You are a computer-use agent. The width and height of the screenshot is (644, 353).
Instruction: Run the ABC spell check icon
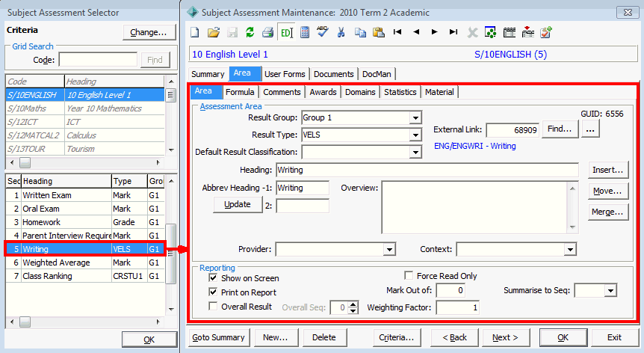point(323,31)
